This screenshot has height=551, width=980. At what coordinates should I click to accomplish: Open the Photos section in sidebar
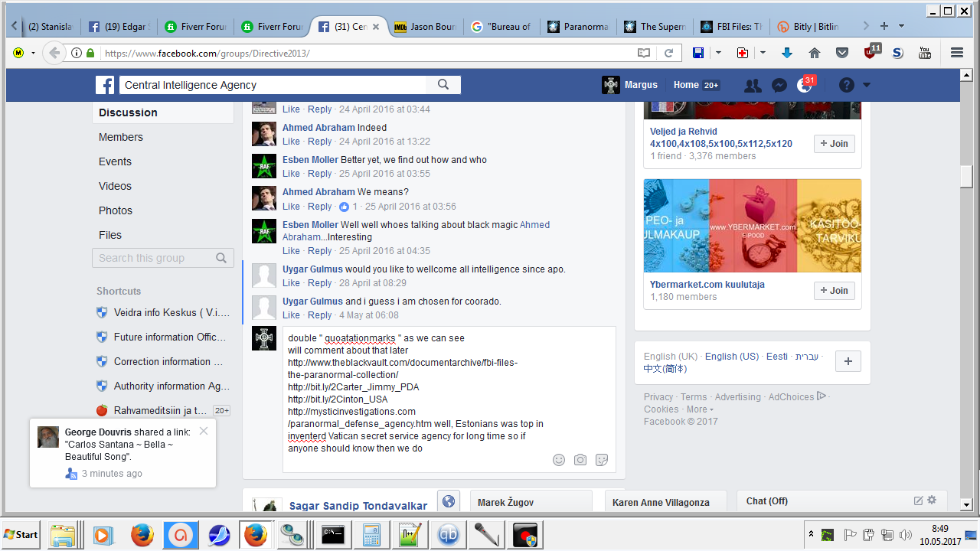click(x=116, y=210)
